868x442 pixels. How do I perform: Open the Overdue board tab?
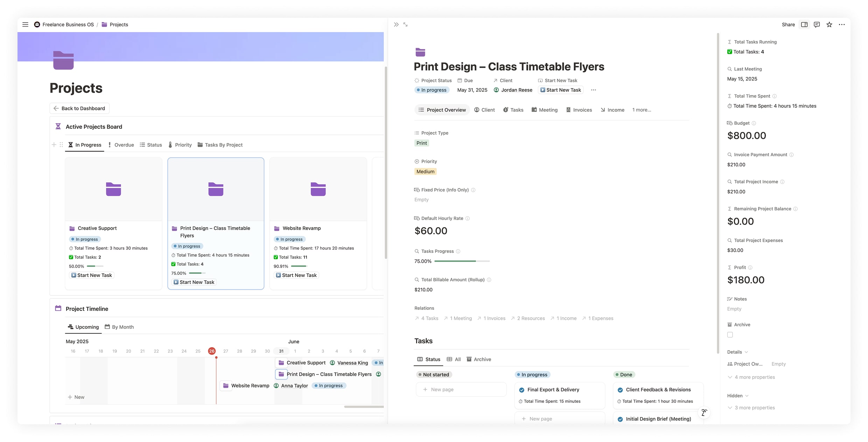(121, 145)
